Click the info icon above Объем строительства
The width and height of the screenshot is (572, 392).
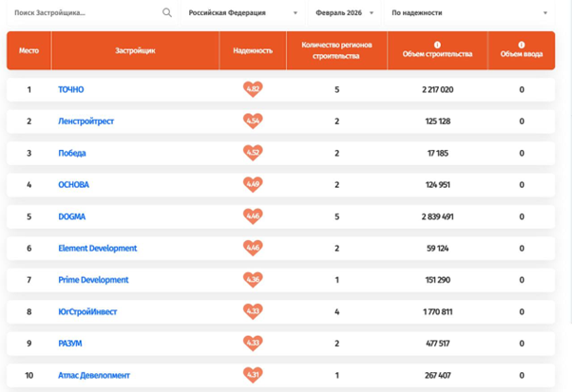437,45
